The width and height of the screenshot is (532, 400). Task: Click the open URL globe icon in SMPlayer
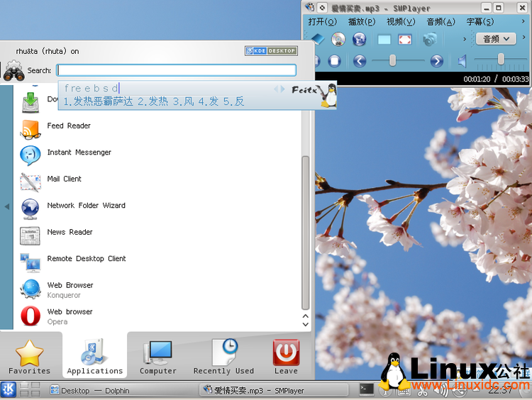point(360,40)
